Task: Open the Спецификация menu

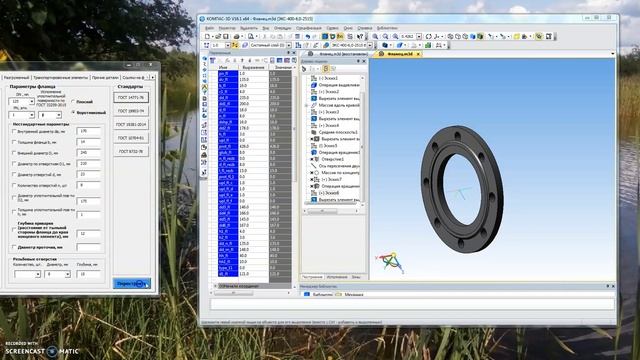Action: (309, 28)
